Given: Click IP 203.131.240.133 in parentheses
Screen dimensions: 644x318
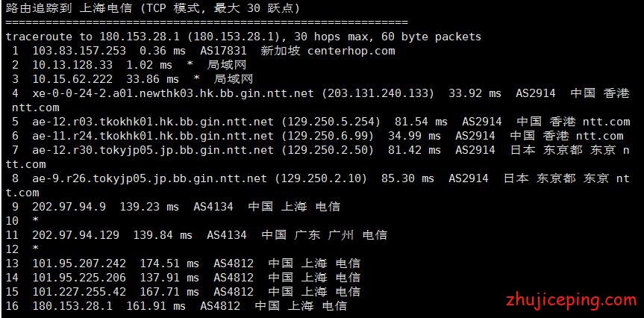Looking at the screenshot, I should (x=378, y=93).
